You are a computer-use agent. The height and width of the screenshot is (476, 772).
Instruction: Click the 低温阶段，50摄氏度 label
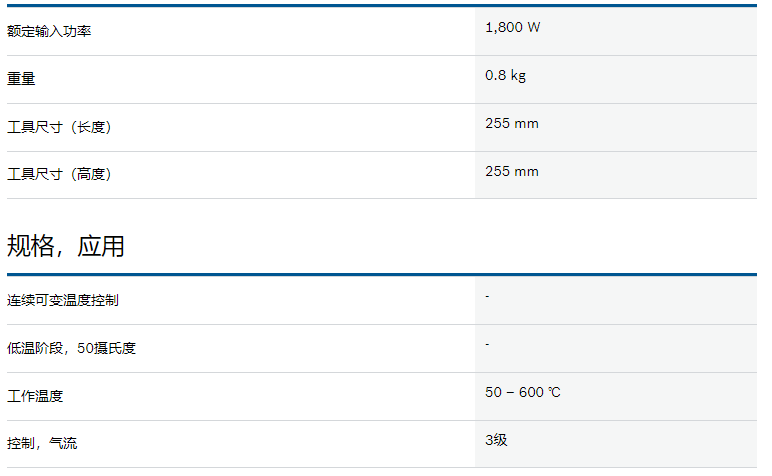pyautogui.click(x=71, y=349)
